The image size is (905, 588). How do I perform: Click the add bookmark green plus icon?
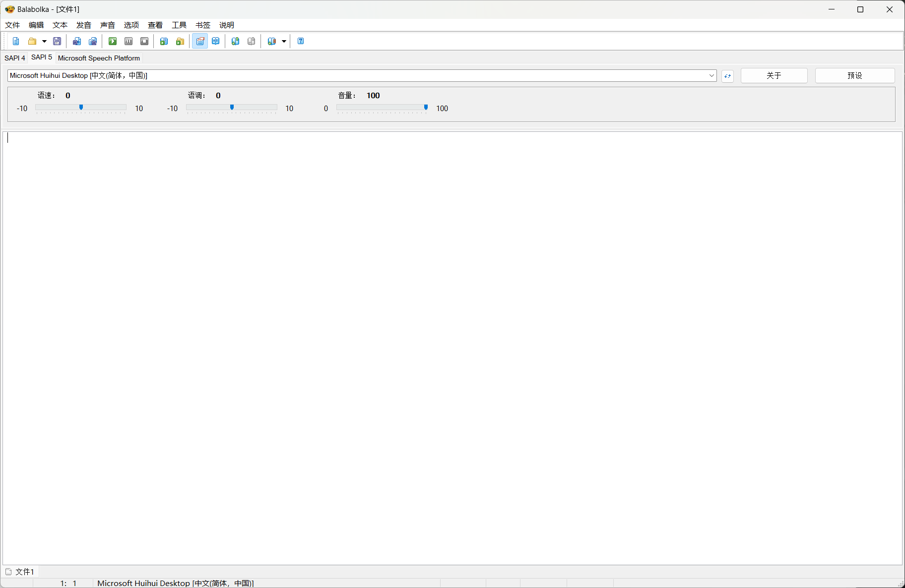[x=236, y=41]
